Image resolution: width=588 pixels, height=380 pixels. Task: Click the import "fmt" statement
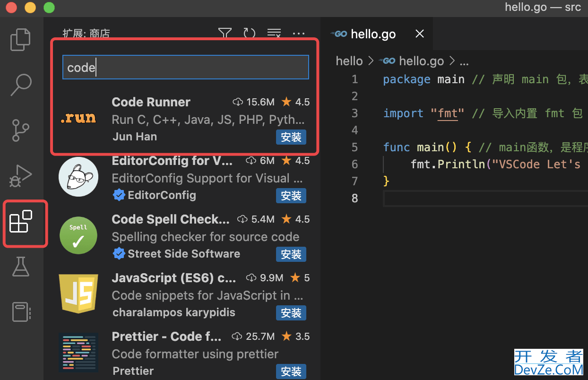tap(424, 113)
